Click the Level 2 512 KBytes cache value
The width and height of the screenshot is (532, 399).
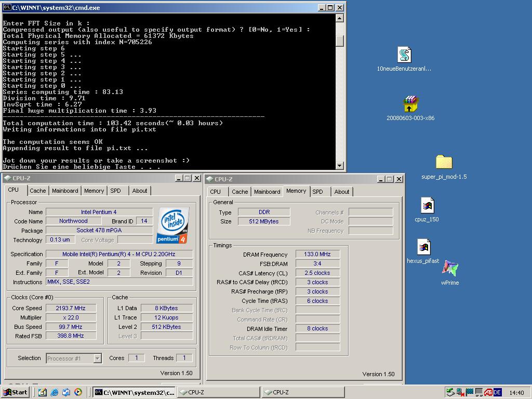[167, 327]
